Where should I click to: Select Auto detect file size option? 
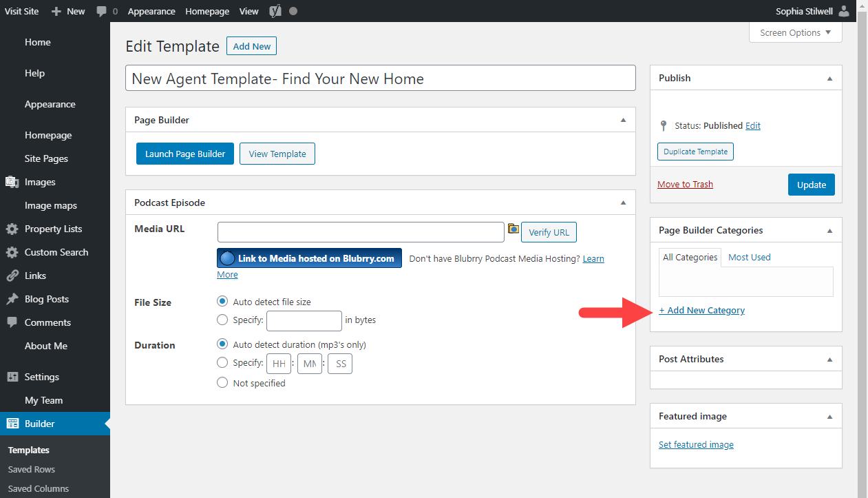point(222,302)
